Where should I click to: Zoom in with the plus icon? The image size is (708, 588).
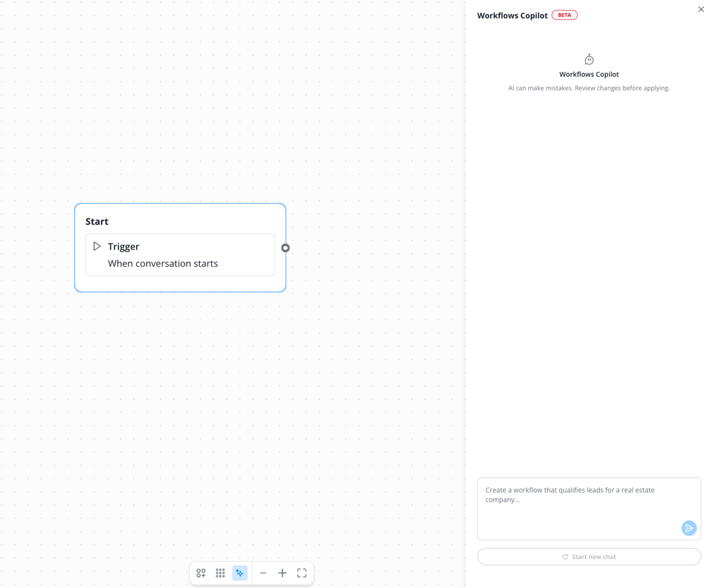(x=282, y=573)
